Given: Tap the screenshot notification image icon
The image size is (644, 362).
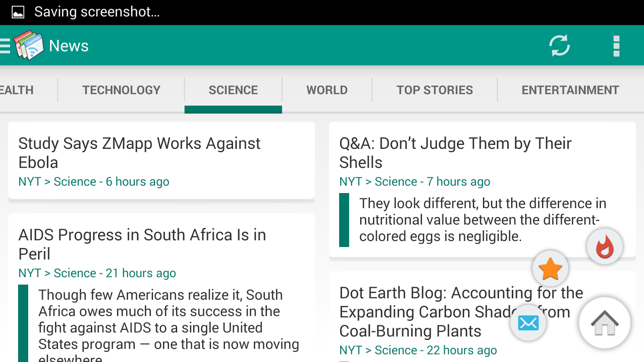Looking at the screenshot, I should coord(18,12).
